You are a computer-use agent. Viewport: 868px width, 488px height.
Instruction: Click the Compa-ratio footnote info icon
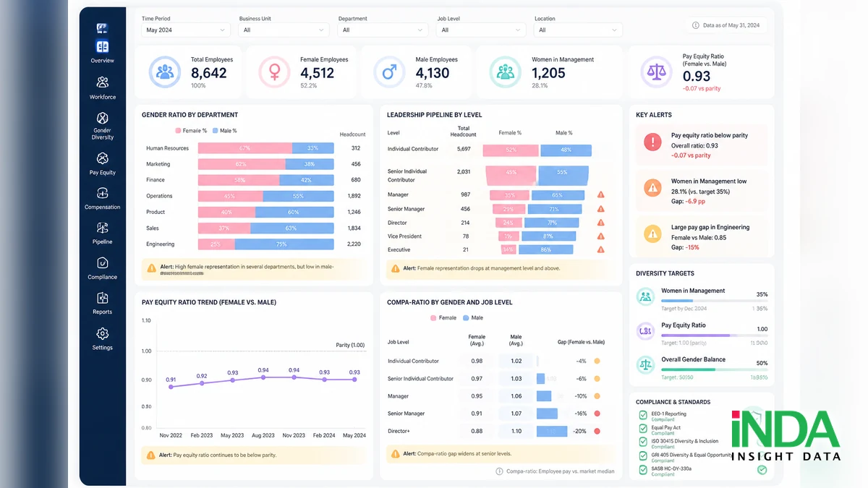coord(499,471)
